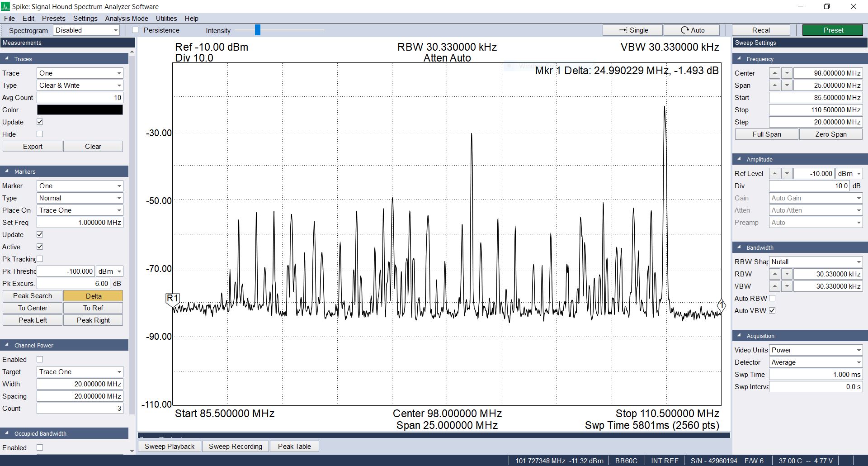Image resolution: width=868 pixels, height=466 pixels.
Task: Open the RBW Shape Nutall dropdown
Action: tap(816, 262)
